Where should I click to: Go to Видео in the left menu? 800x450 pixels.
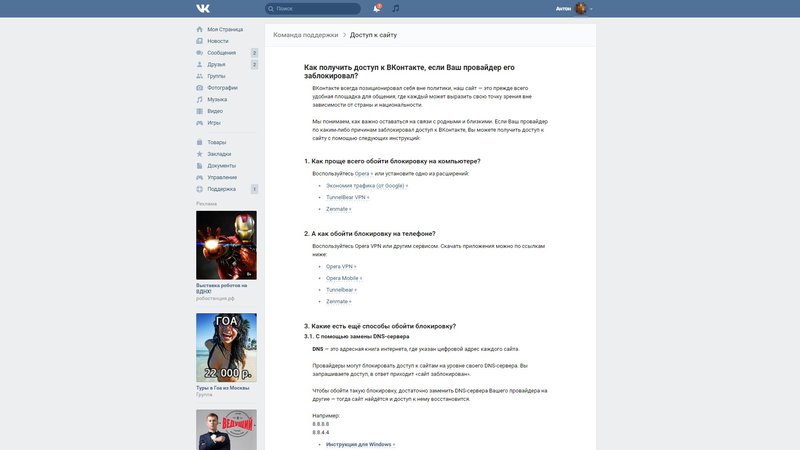(x=215, y=111)
